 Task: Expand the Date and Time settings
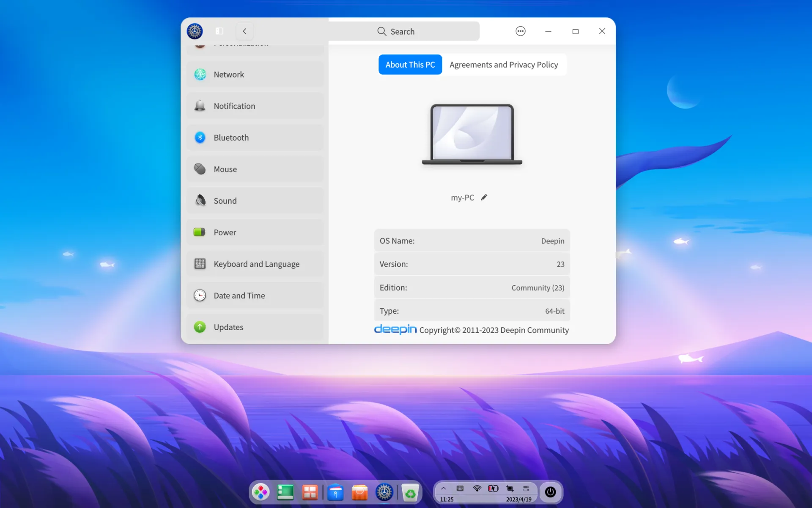click(239, 295)
